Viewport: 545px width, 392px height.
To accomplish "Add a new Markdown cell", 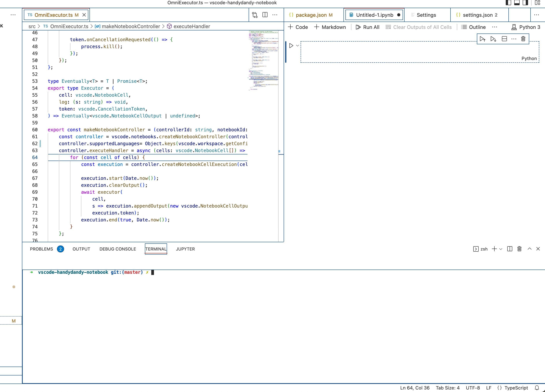I will point(330,27).
